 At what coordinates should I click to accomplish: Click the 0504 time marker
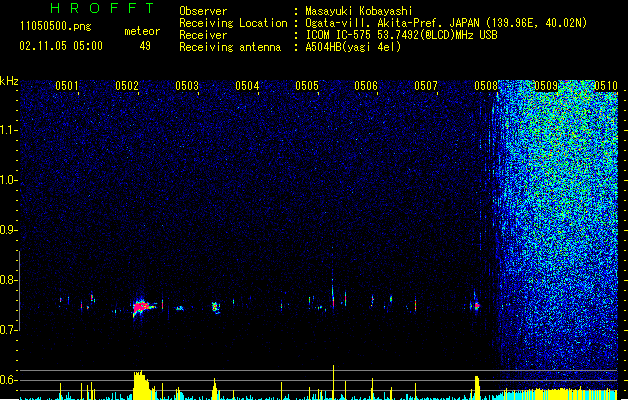pyautogui.click(x=247, y=86)
